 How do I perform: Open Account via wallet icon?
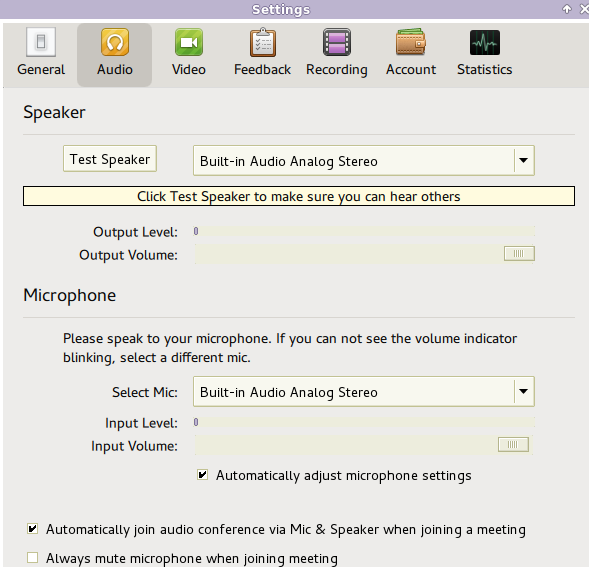[x=411, y=42]
